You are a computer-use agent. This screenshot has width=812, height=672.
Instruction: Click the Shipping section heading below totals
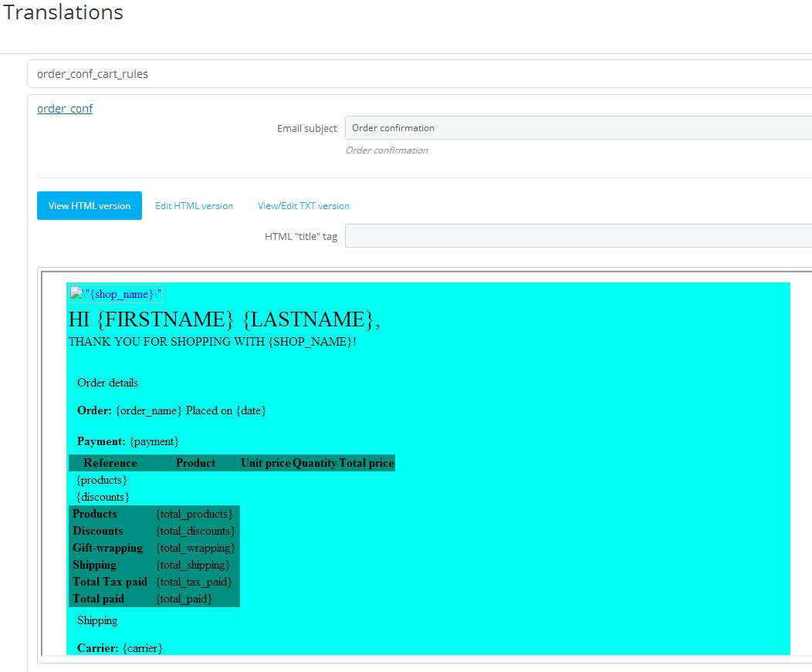[x=97, y=620]
